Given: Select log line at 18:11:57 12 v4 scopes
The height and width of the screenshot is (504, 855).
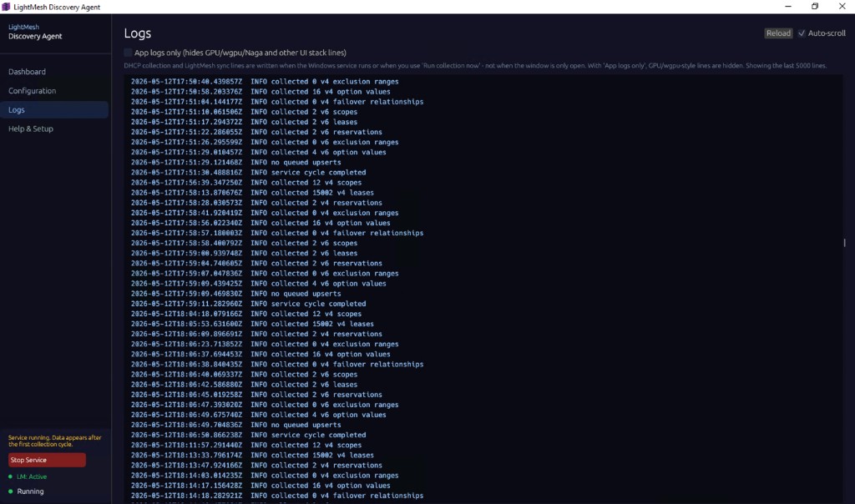Looking at the screenshot, I should tap(246, 445).
